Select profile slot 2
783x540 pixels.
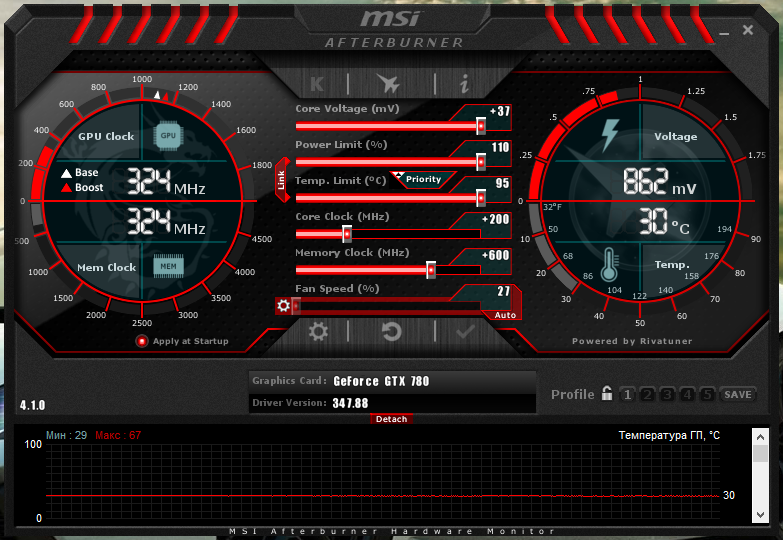[x=647, y=395]
